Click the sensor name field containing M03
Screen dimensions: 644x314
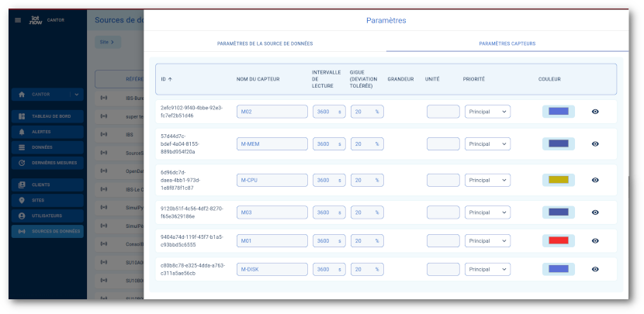272,212
